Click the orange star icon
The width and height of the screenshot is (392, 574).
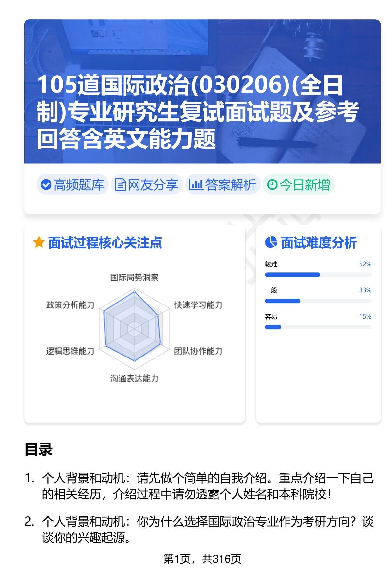point(39,243)
